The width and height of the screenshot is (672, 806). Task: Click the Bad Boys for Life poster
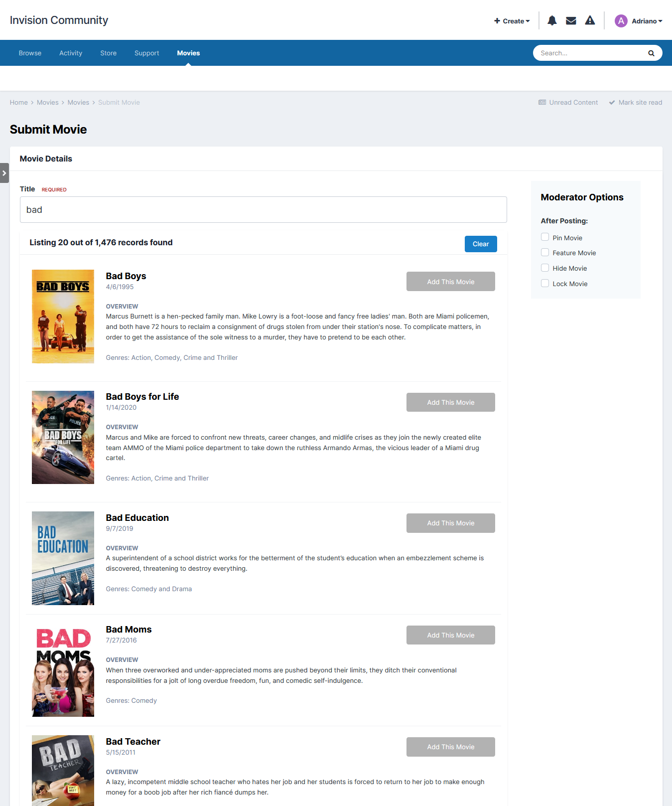(x=63, y=438)
